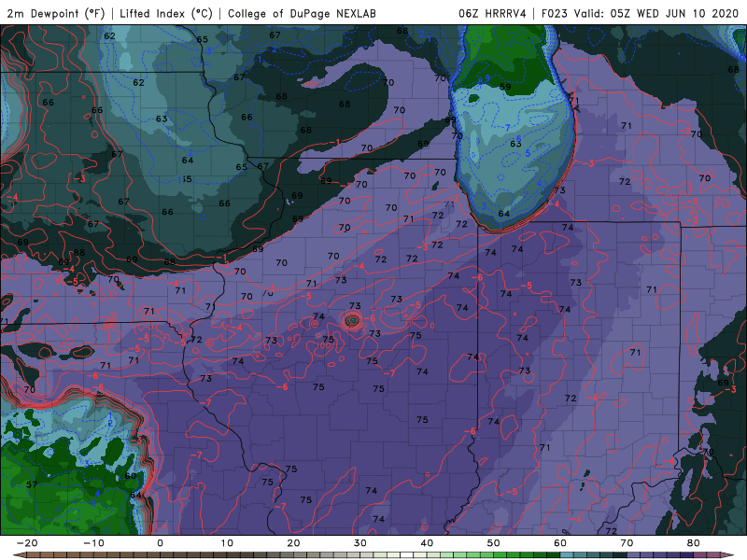Click the "50" color scale label

494,543
